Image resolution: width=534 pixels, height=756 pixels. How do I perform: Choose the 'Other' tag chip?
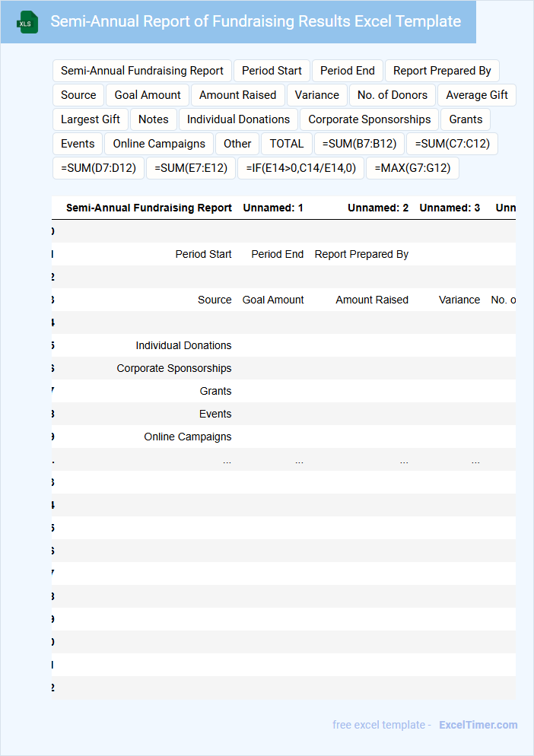coord(237,144)
